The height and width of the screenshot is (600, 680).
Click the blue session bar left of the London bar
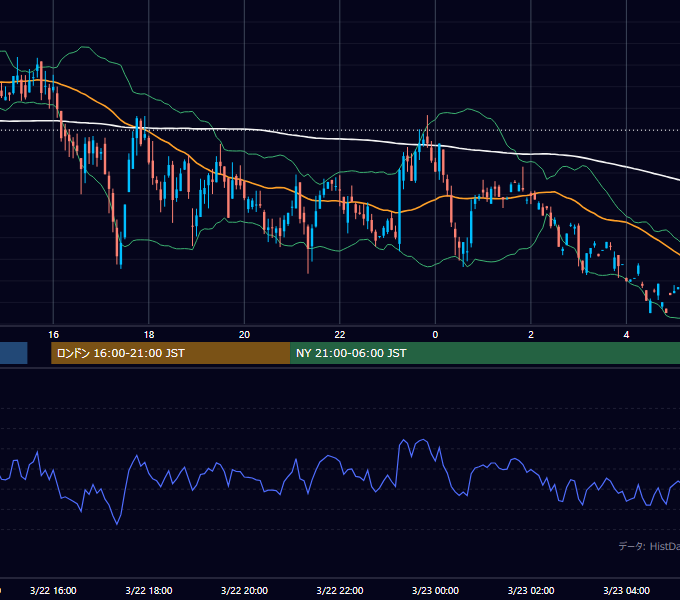tap(13, 353)
